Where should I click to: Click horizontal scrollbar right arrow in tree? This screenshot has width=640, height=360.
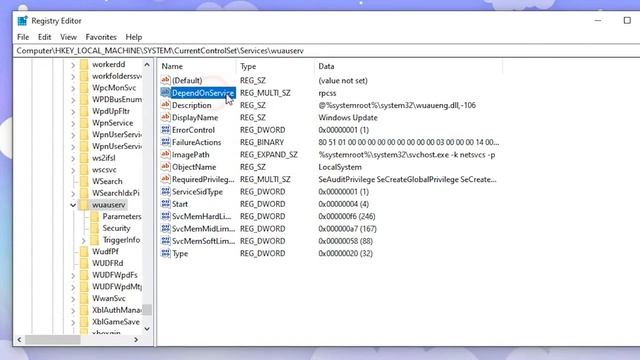click(136, 340)
